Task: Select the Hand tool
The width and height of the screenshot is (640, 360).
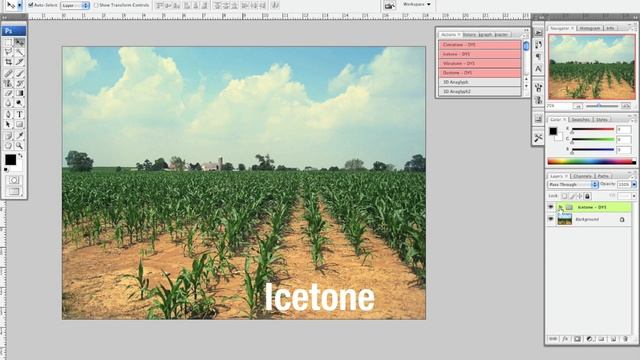Action: tap(9, 146)
